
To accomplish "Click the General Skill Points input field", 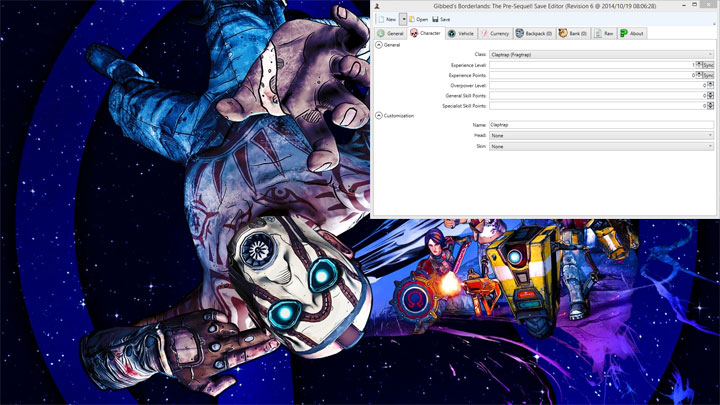I will (x=598, y=96).
